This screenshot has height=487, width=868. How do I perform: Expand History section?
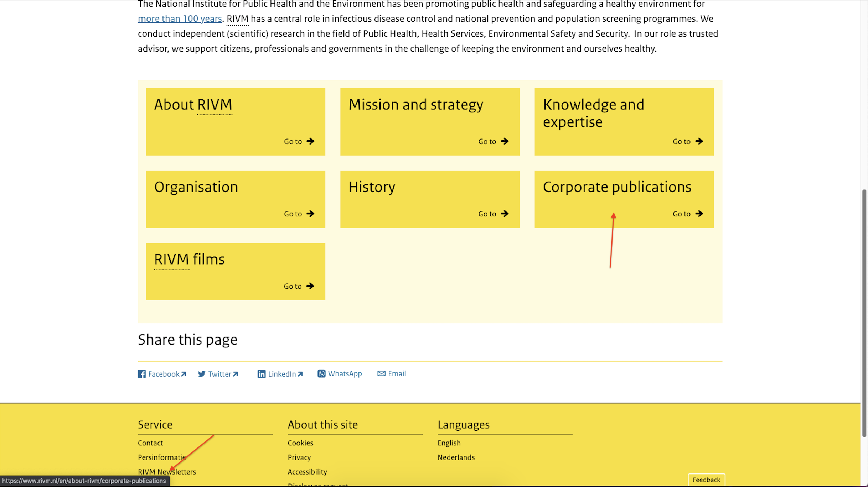494,214
